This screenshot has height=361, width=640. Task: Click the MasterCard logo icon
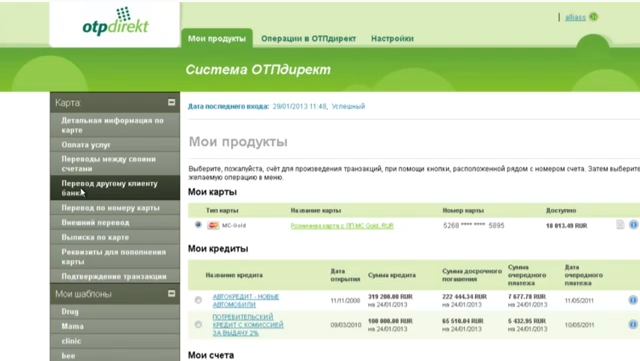[213, 225]
